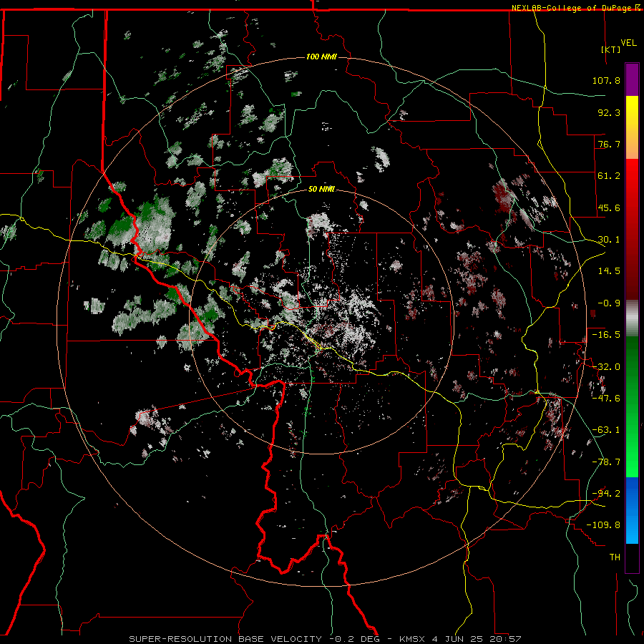Click the gray near-zero segment of color bar
The height and width of the screenshot is (644, 644).
click(x=632, y=318)
